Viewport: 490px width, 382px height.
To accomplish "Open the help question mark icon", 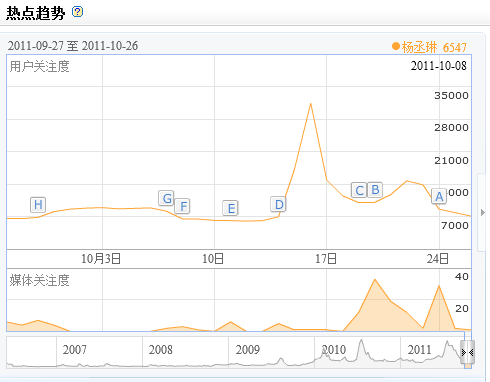I will [x=77, y=12].
